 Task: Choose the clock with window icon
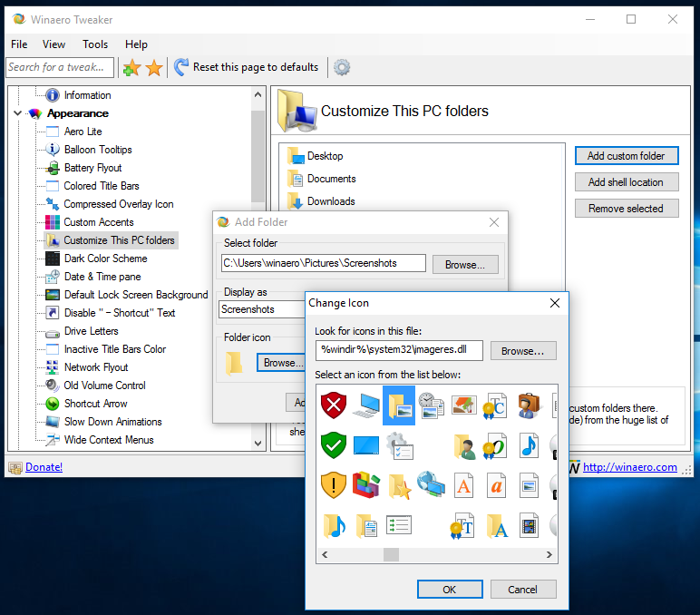point(432,405)
